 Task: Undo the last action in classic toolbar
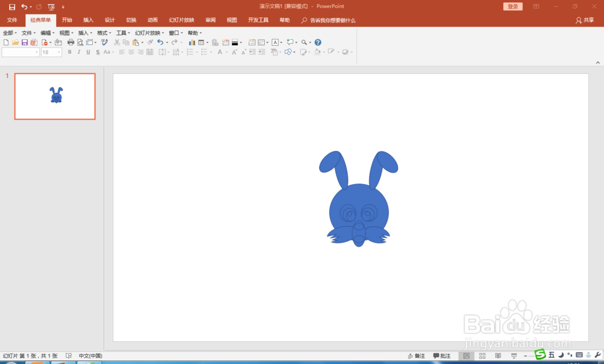160,42
